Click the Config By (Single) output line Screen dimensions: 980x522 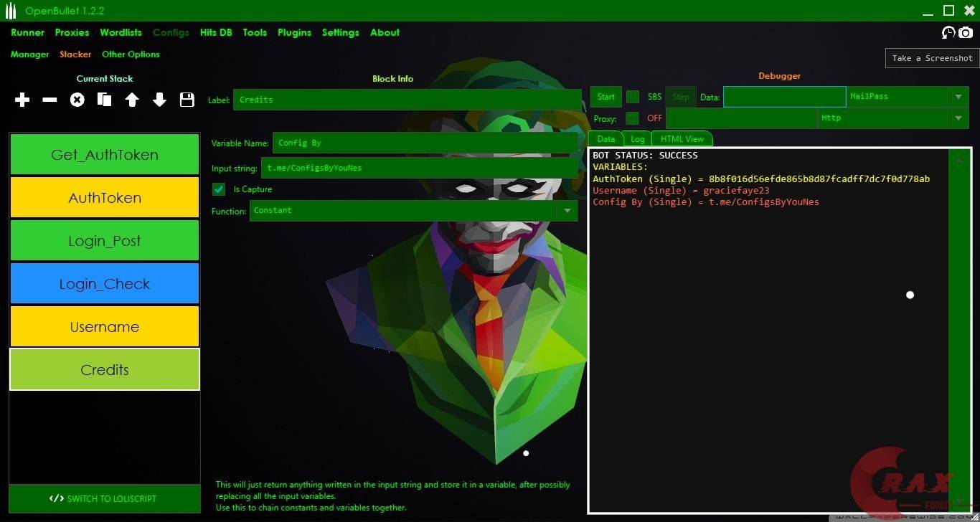click(706, 202)
